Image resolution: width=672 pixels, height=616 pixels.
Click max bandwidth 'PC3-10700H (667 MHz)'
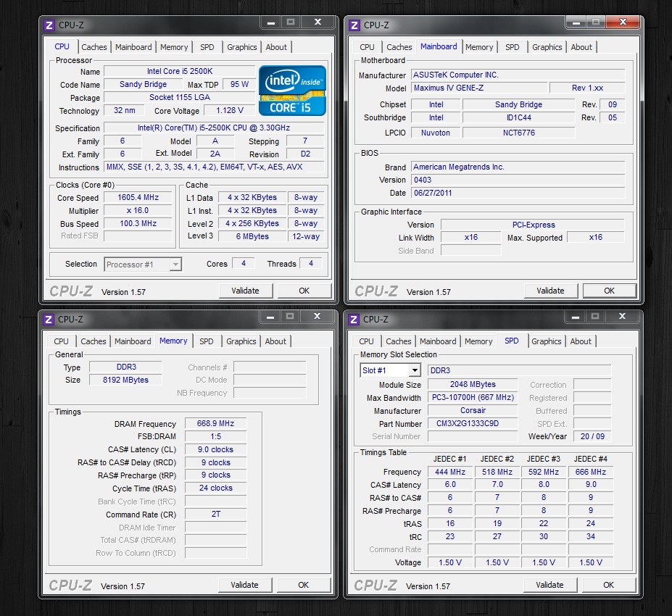pyautogui.click(x=473, y=398)
